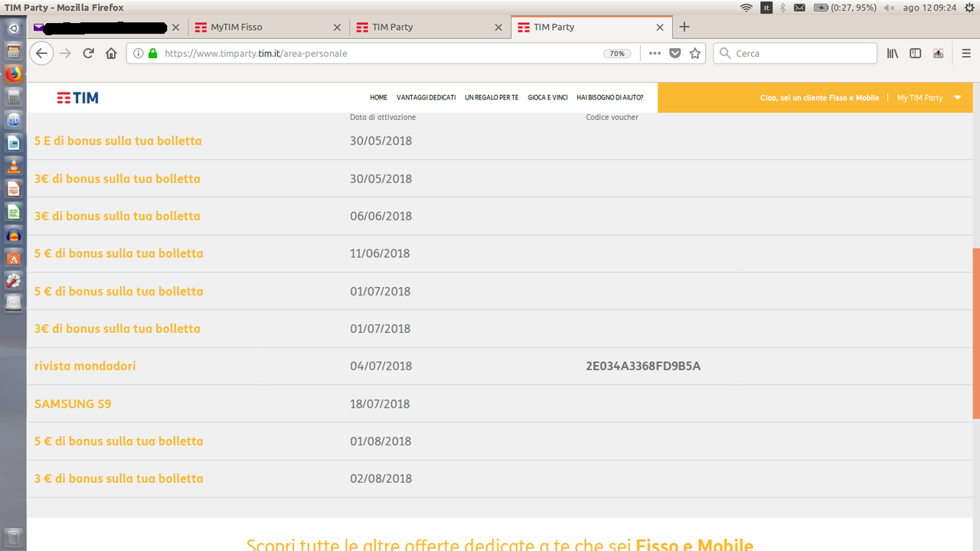The image size is (980, 551).
Task: Go back to the previous page
Action: tap(41, 54)
